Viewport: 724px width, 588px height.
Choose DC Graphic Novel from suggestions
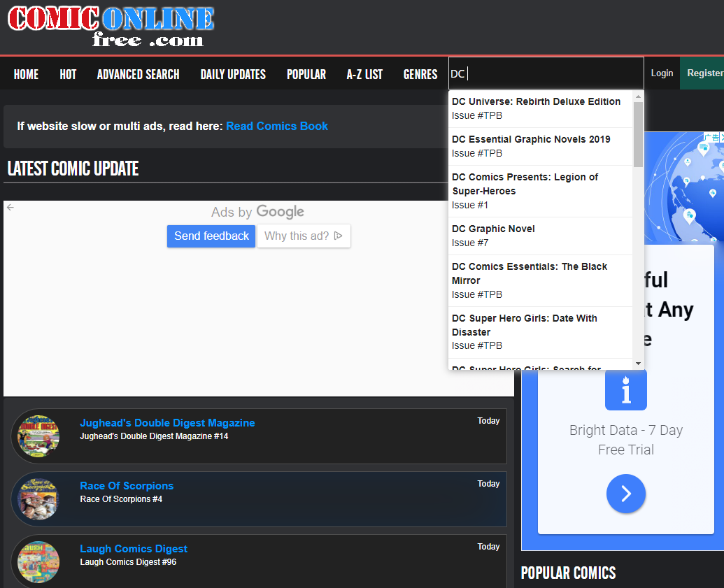493,236
